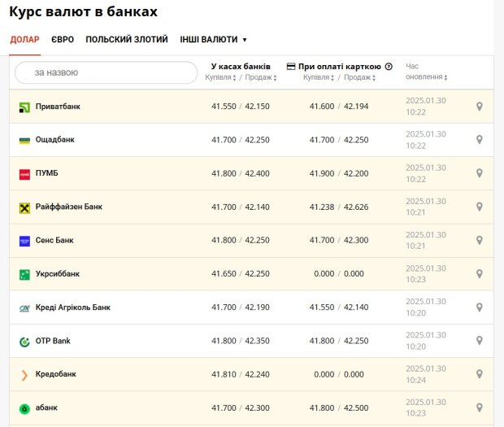
Task: Expand the ІНШІ ВАЛЮТИ dropdown
Action: click(x=213, y=40)
